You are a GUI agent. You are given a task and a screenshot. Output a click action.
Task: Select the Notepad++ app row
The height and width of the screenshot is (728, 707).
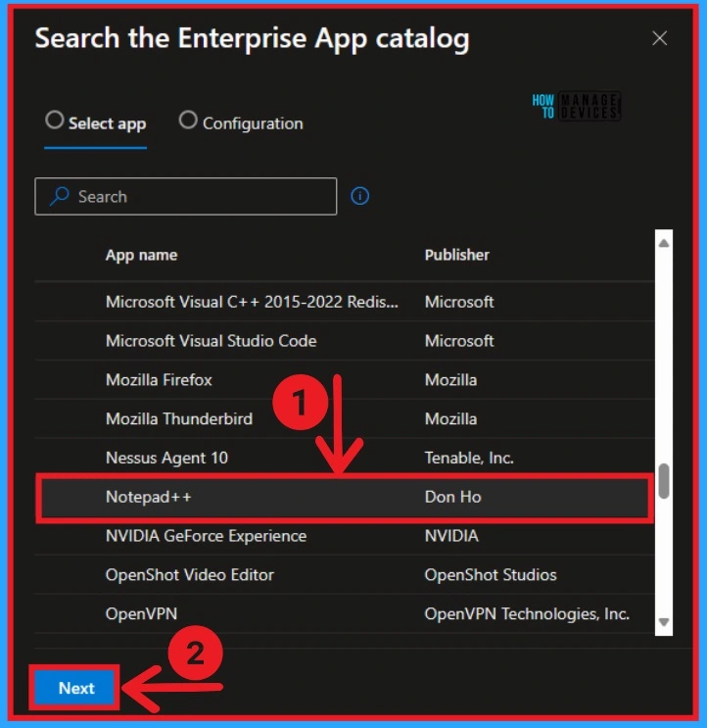click(x=345, y=497)
